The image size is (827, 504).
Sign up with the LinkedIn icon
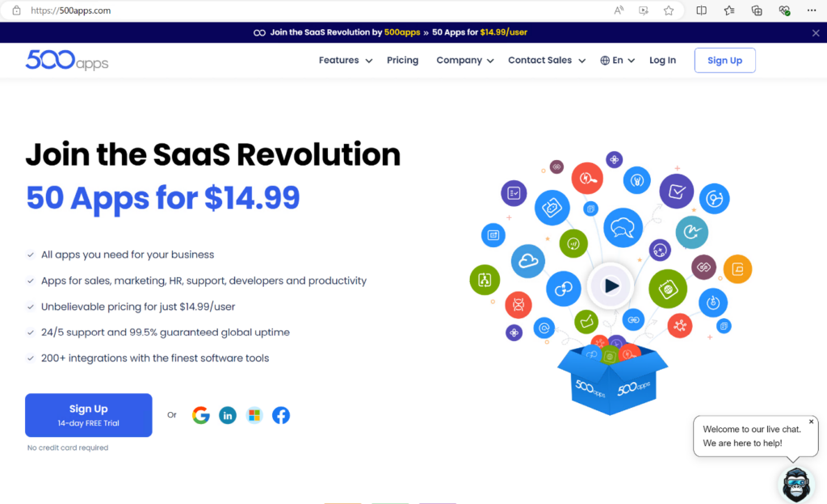coord(228,415)
